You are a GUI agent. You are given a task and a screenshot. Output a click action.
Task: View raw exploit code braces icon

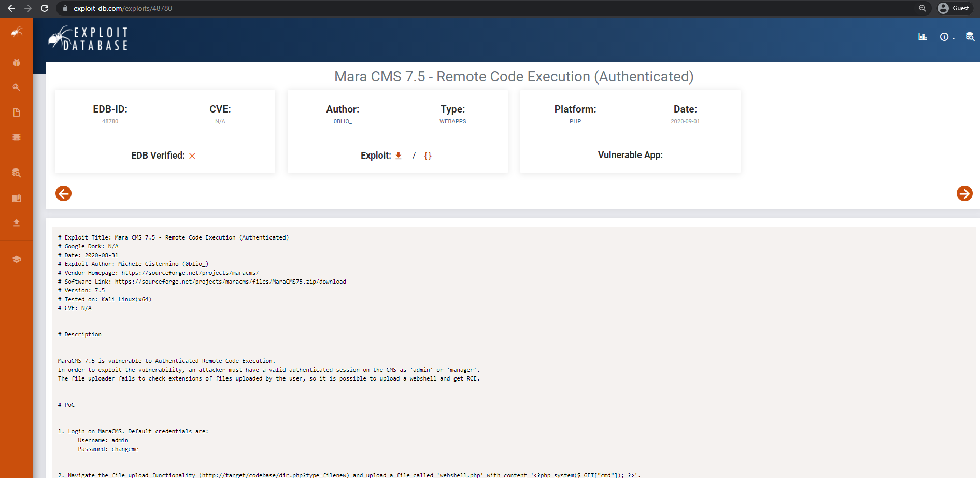pos(428,156)
